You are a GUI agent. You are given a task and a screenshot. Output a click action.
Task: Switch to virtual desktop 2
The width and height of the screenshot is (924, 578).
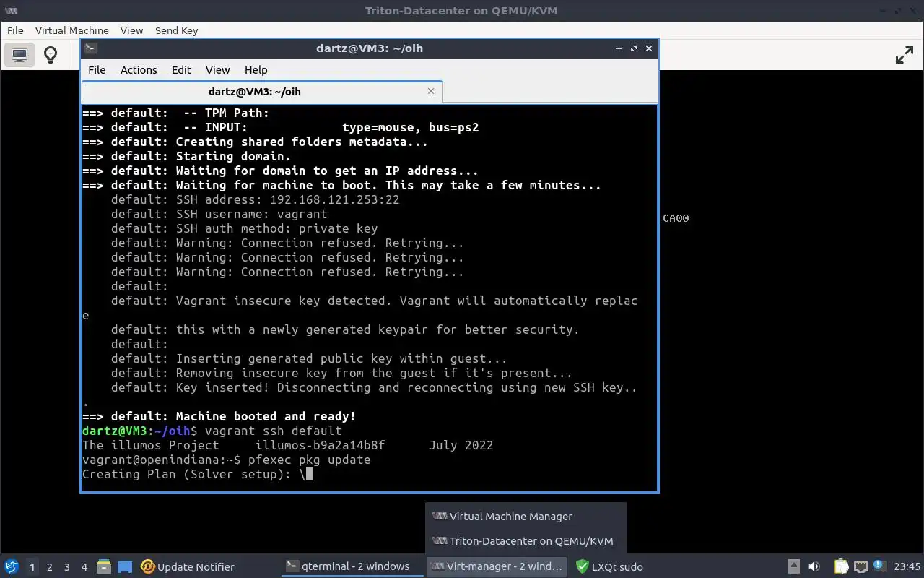[49, 566]
